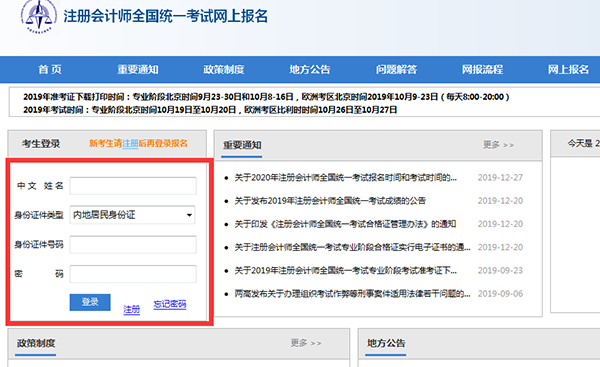600x367 pixels.
Task: Open the 身份证件类型 dropdown
Action: point(132,215)
